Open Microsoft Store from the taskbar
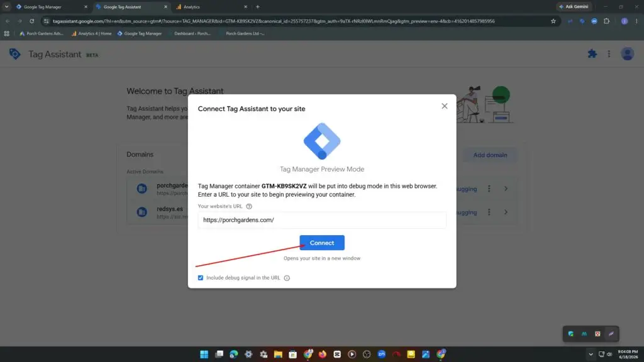 point(293,354)
